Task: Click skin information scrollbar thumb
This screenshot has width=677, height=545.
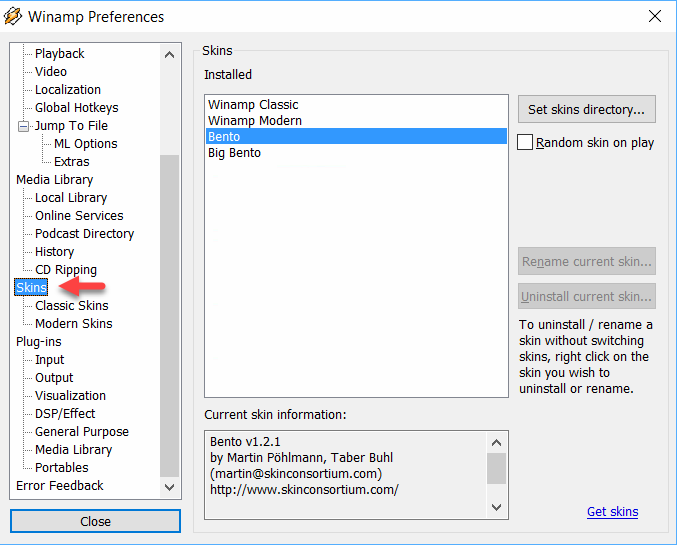Action: (x=496, y=468)
